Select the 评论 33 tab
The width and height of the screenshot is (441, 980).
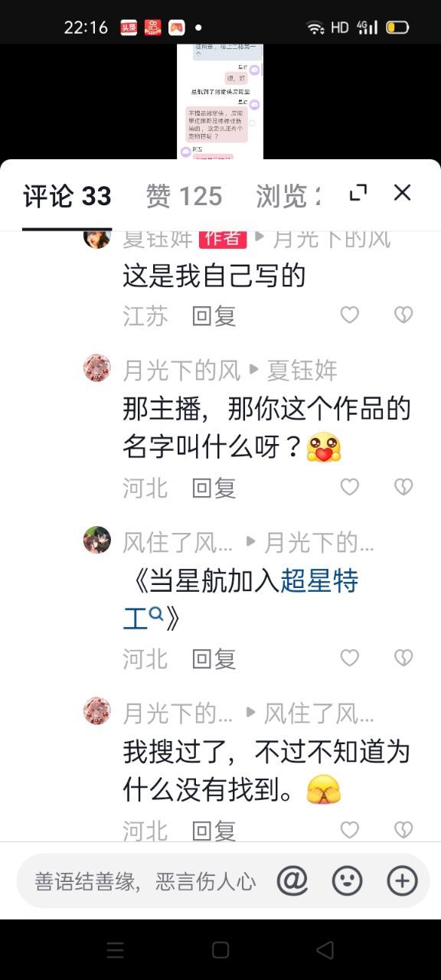click(x=67, y=197)
